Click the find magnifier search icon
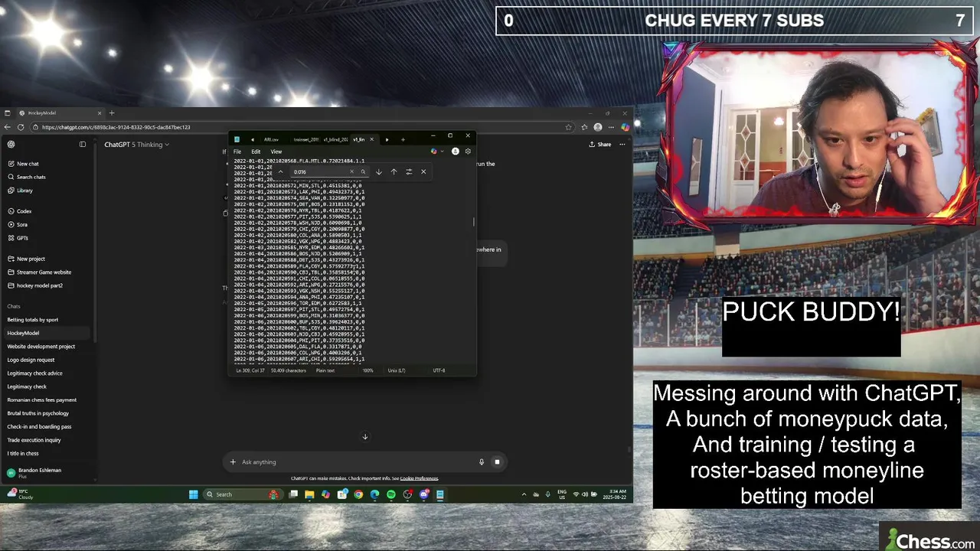This screenshot has width=980, height=551. click(363, 172)
